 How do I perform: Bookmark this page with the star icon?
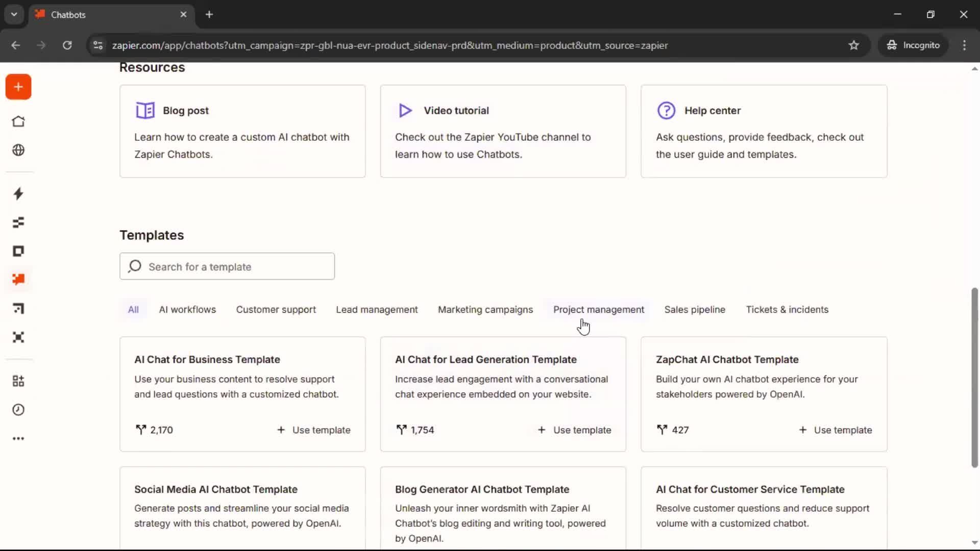853,45
